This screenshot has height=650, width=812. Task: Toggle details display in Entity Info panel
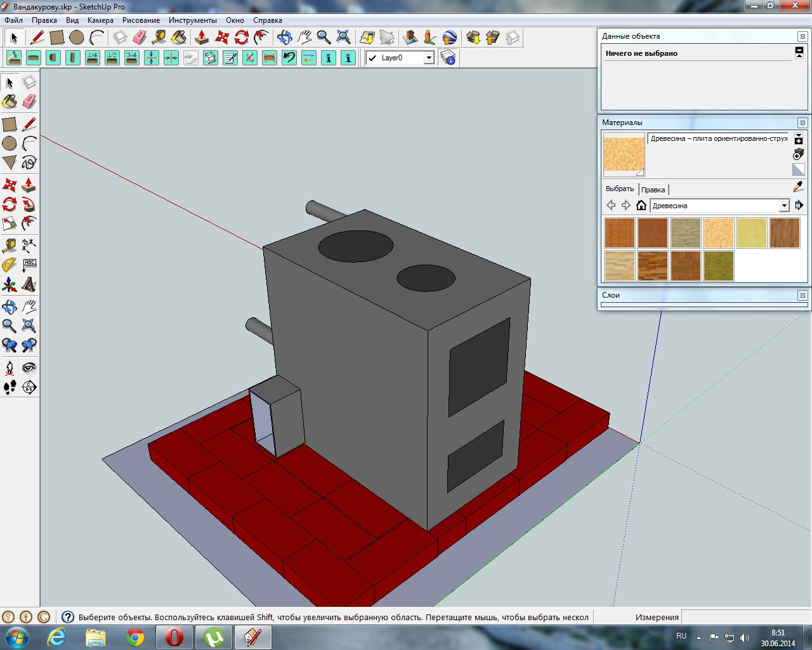coord(799,52)
